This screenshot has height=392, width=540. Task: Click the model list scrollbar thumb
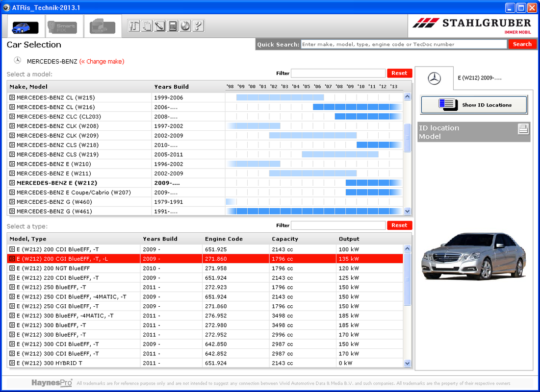click(x=408, y=138)
